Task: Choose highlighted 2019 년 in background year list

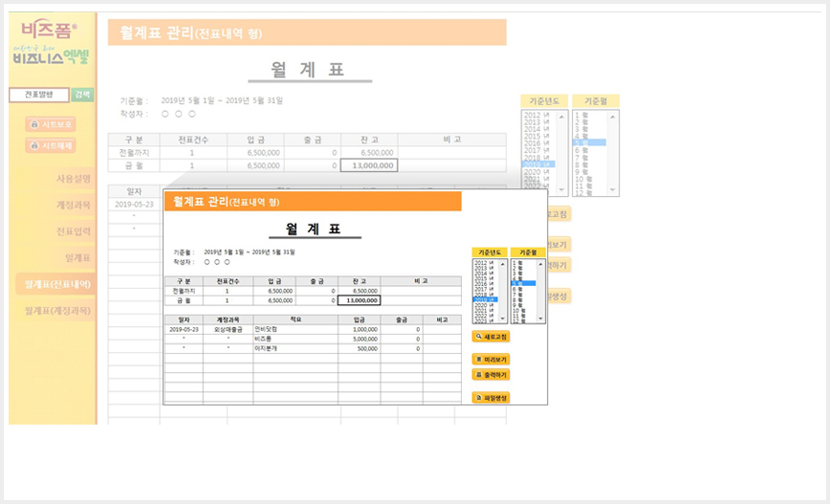Action: [538, 164]
